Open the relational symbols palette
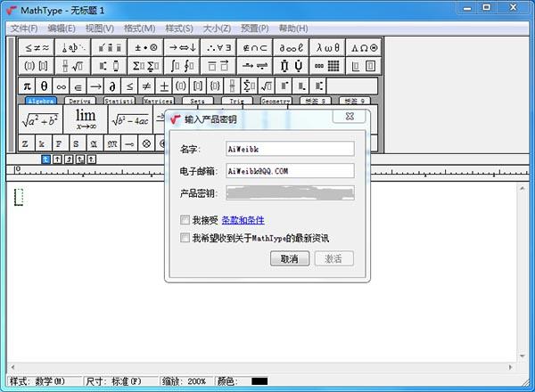535x392 pixels. [37, 47]
